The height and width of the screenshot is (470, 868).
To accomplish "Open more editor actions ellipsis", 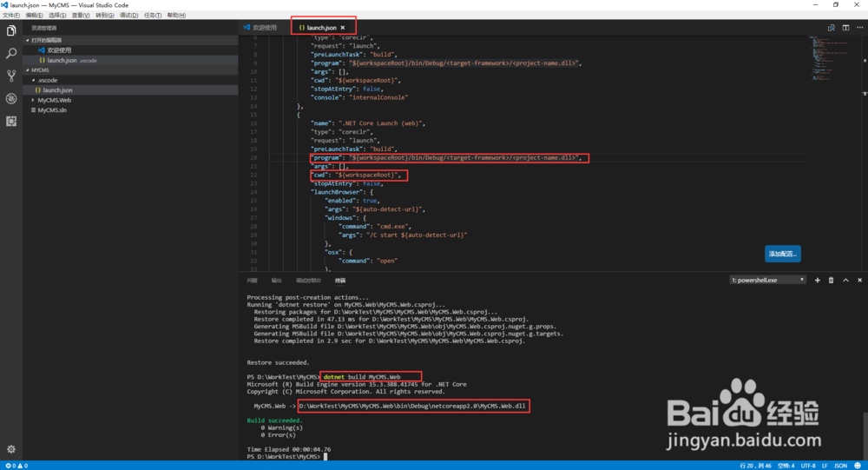I will [859, 28].
